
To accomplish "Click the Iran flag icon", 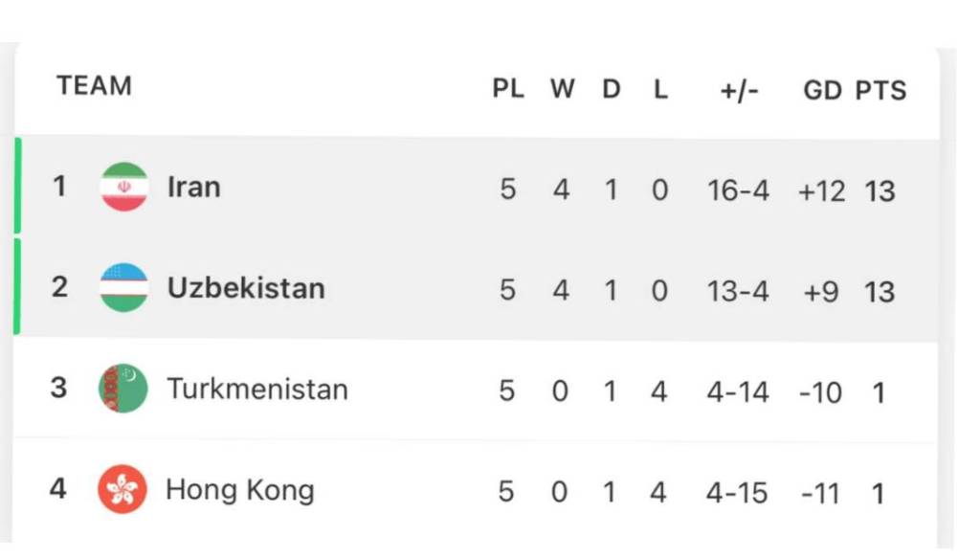I will point(124,187).
